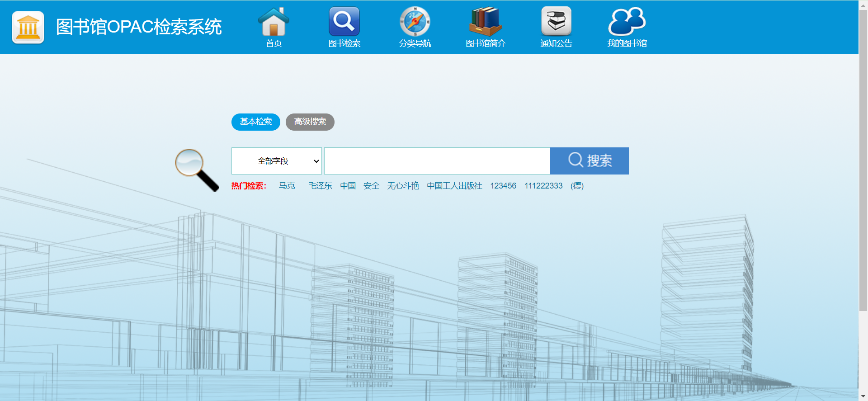Click the large magnifying glass graphic

[197, 170]
